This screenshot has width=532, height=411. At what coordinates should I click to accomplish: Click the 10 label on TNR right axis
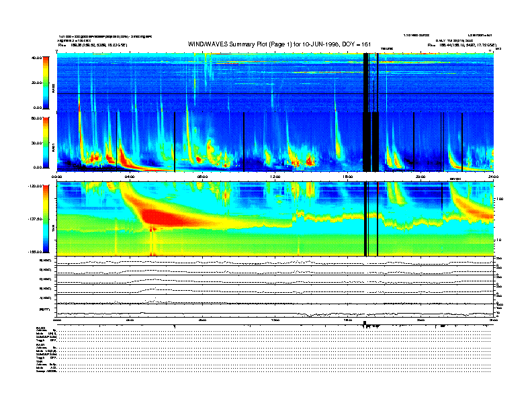tap(500, 240)
